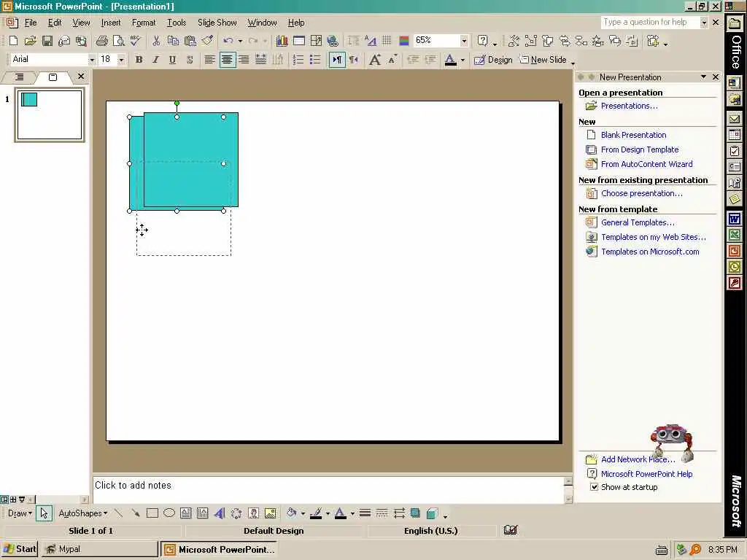Toggle Color/Grayscale swatch icon

point(404,41)
